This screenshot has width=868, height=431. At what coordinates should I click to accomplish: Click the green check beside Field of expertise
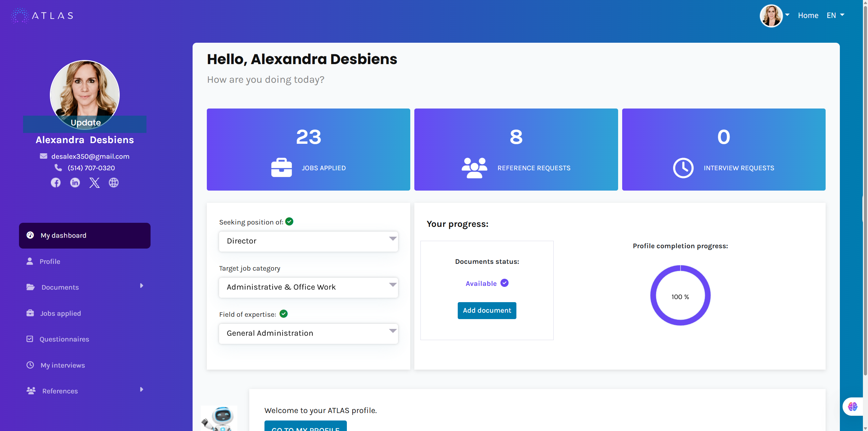coord(283,314)
